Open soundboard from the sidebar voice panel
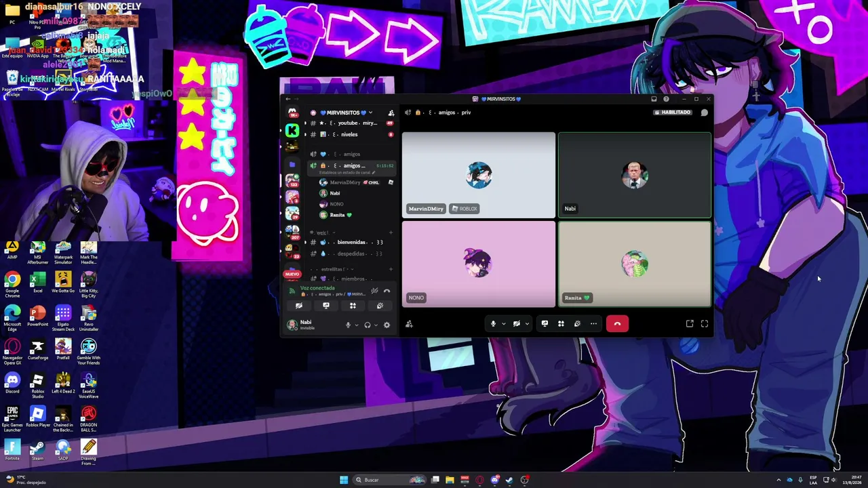868x488 pixels. [x=380, y=306]
